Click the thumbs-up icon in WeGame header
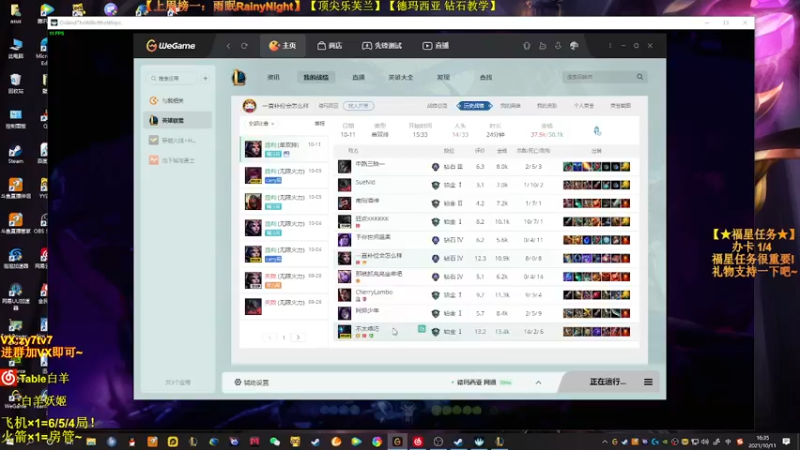 pyautogui.click(x=542, y=46)
